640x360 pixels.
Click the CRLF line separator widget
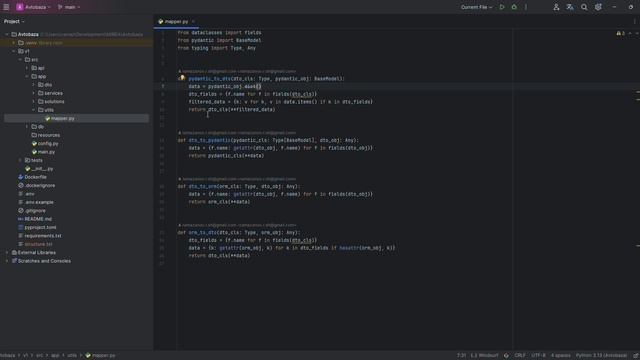coord(520,355)
